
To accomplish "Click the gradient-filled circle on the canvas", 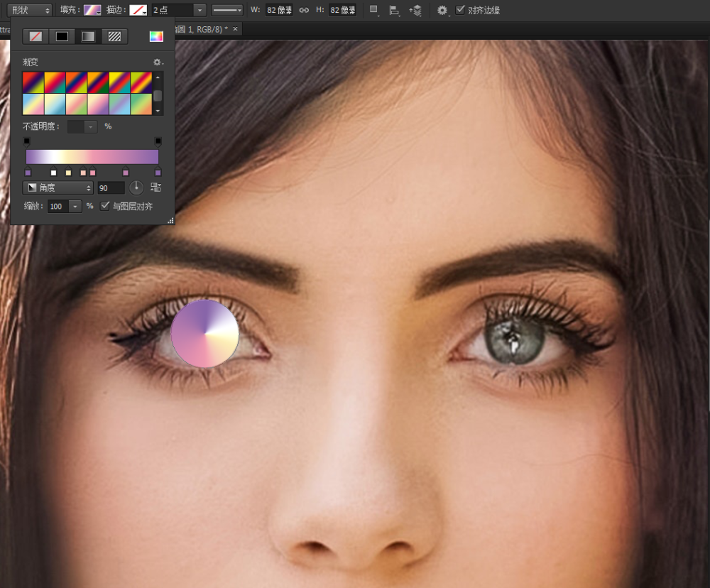I will [204, 333].
